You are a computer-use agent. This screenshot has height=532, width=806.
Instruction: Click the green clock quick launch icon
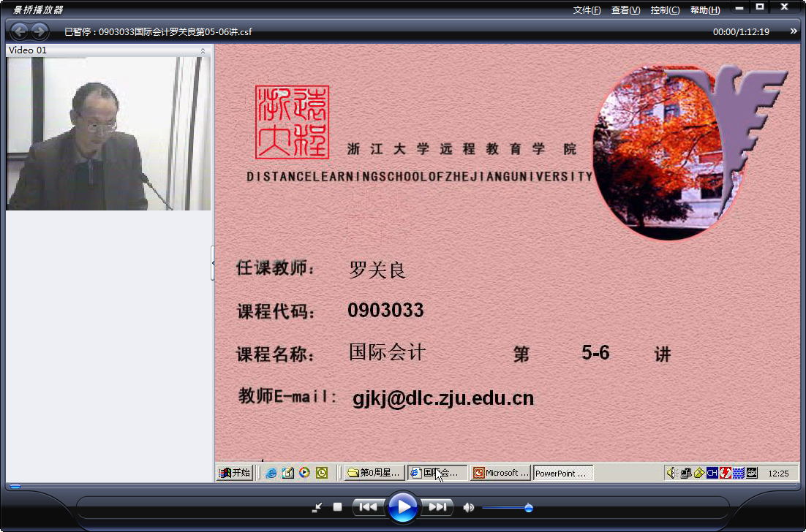(x=322, y=472)
